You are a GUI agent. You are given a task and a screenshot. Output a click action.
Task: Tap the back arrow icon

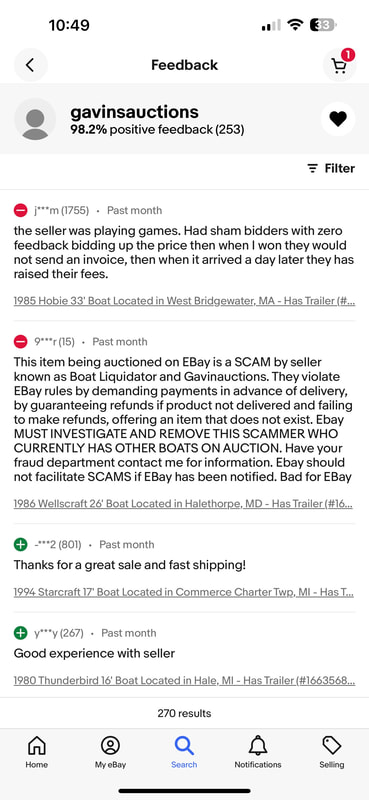click(x=30, y=65)
